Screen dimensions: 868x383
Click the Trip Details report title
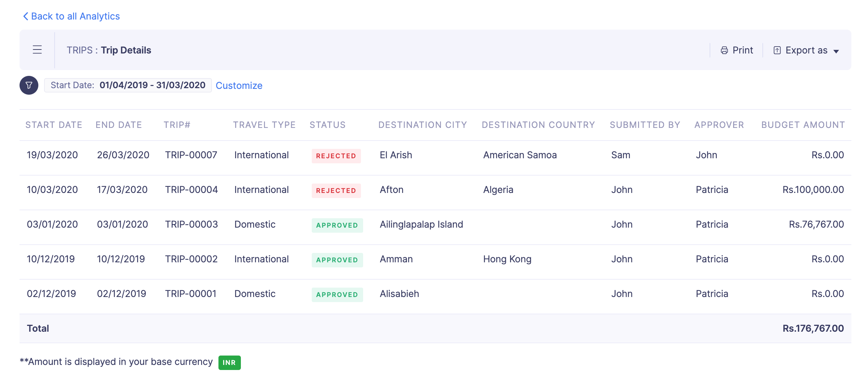126,50
